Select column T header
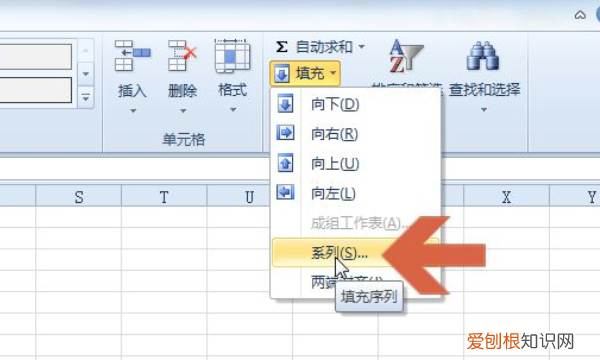Image resolution: width=600 pixels, height=360 pixels. tap(164, 197)
